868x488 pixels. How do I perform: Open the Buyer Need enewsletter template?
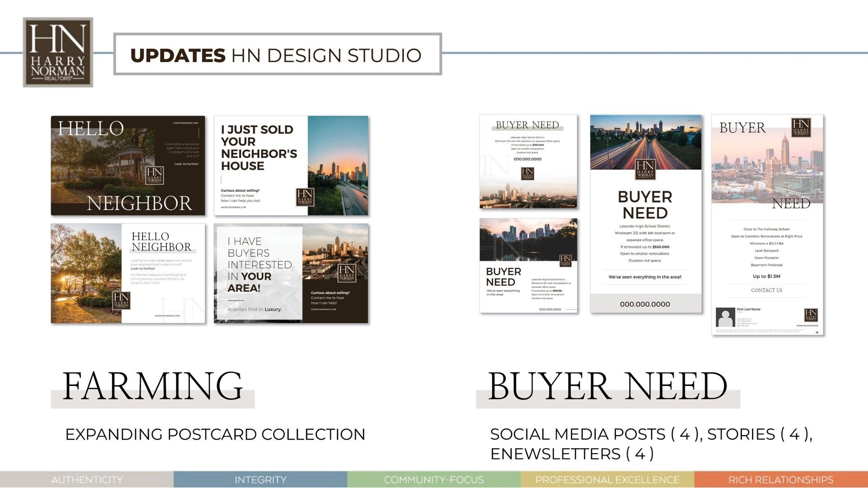click(767, 225)
